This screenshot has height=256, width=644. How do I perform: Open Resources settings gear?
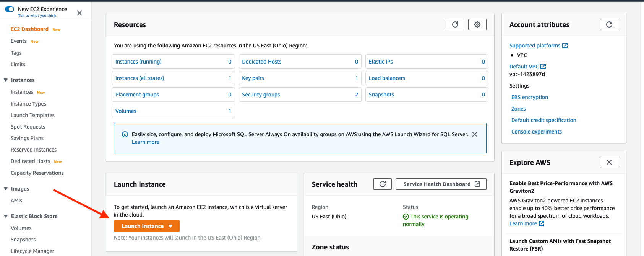pyautogui.click(x=477, y=24)
